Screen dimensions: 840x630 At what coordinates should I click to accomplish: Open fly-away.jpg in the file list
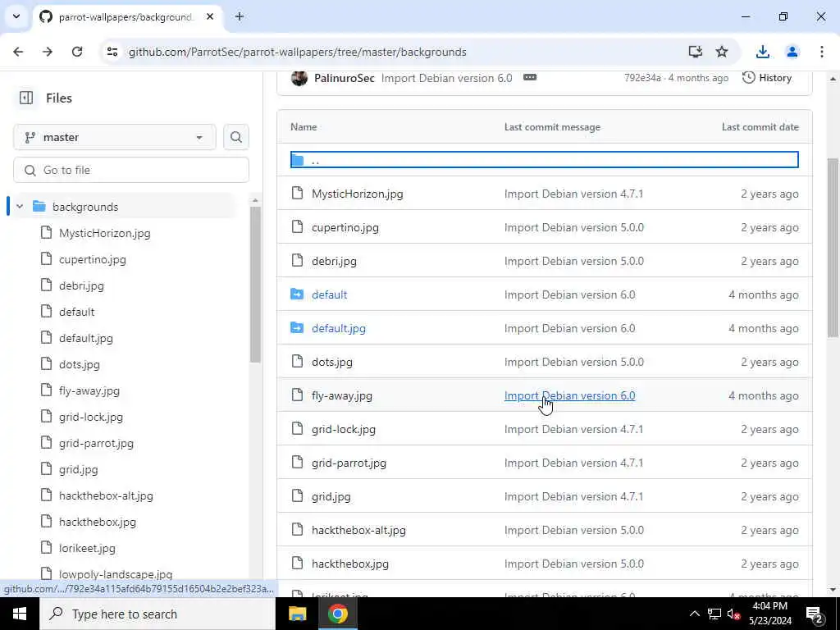[x=342, y=396]
